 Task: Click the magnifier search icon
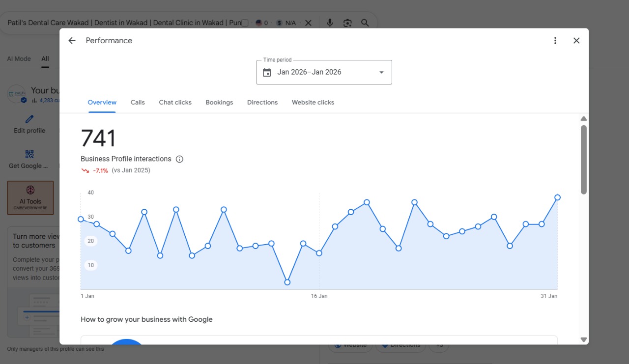click(365, 23)
